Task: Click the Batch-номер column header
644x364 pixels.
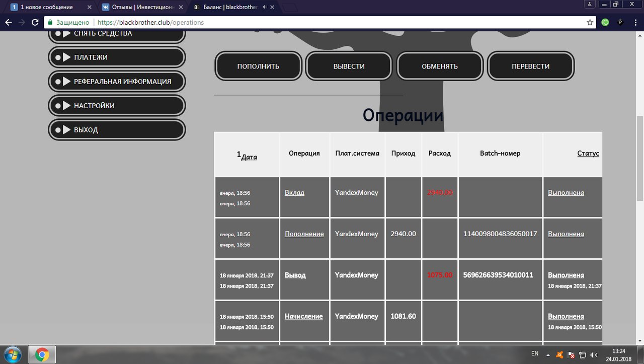Action: pos(500,153)
